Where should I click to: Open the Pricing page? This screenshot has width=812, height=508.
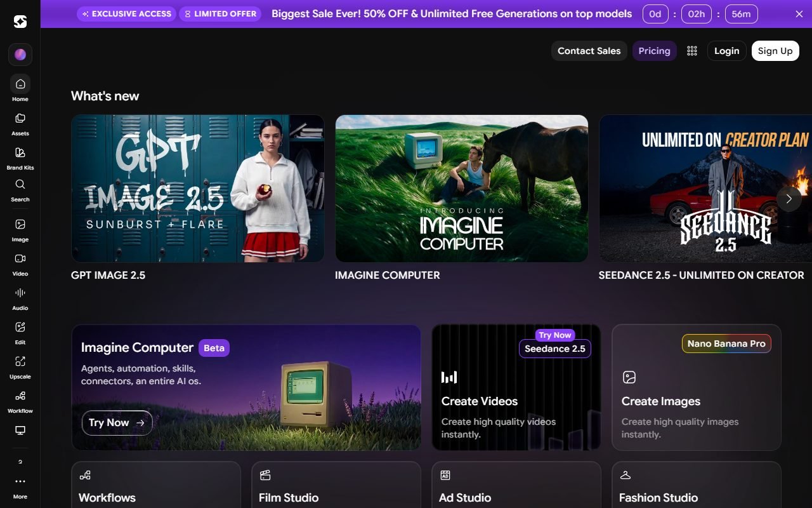point(655,51)
